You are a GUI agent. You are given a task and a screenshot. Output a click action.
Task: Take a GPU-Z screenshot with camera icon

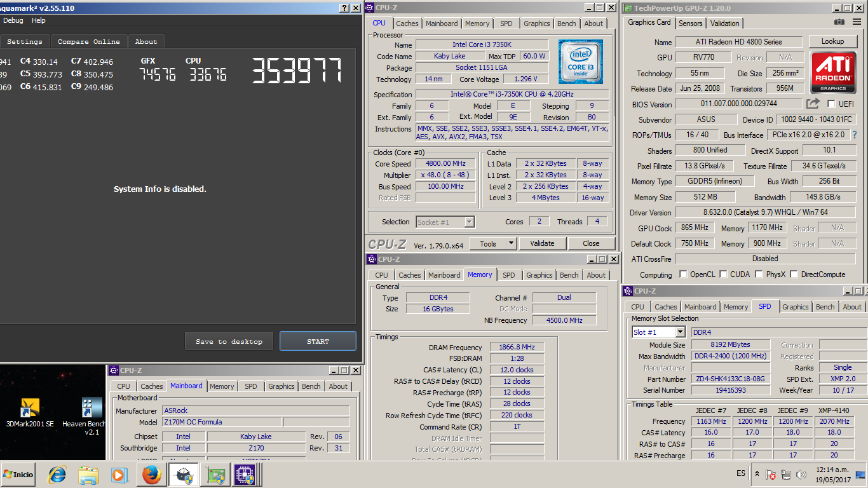(839, 23)
